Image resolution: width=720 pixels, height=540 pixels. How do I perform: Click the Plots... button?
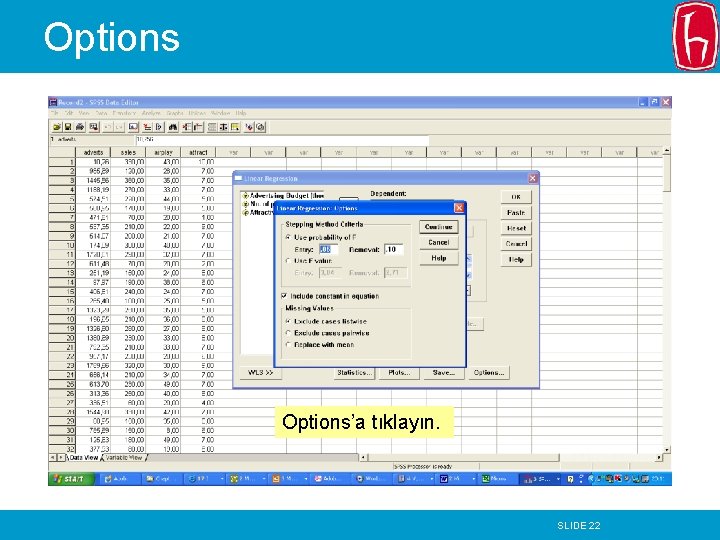click(x=399, y=372)
